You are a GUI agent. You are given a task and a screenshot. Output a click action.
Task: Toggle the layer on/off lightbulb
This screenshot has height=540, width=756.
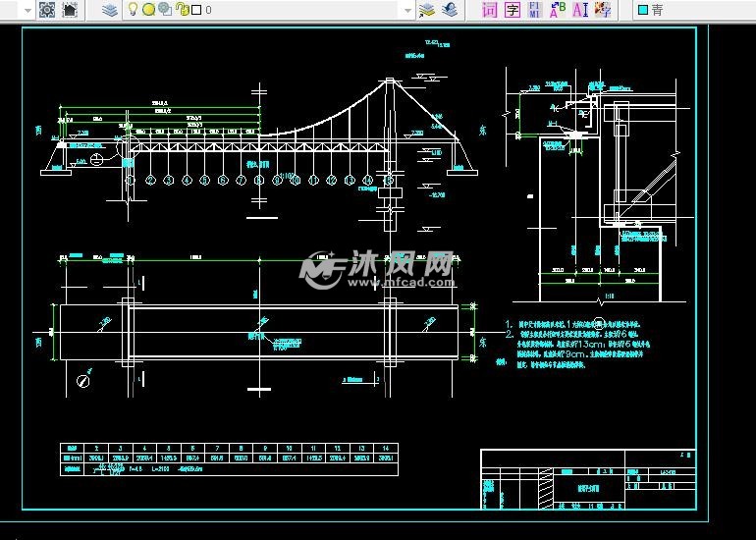[x=134, y=10]
